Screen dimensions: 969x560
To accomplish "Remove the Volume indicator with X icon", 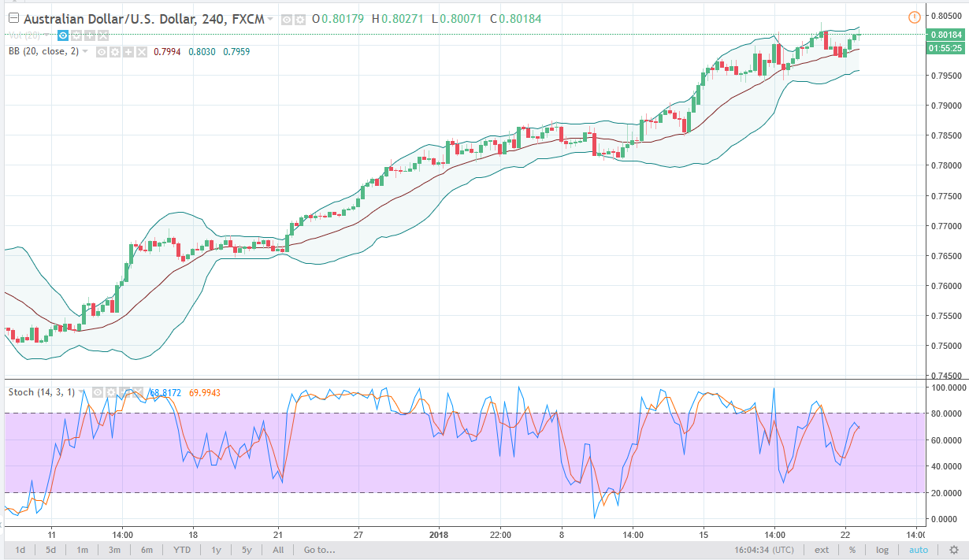I will (x=102, y=35).
